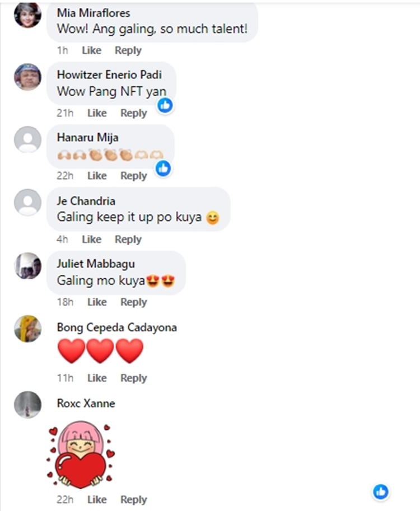
Task: Reply to Roxc Xanne's sticker comment
Action: point(134,500)
